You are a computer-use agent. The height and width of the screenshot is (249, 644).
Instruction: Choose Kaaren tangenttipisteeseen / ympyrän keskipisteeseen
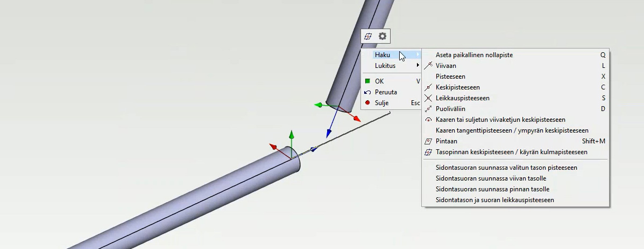click(x=512, y=130)
